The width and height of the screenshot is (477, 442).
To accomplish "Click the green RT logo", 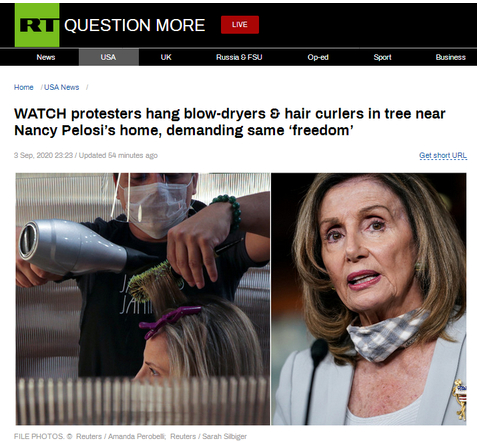I will click(x=37, y=25).
